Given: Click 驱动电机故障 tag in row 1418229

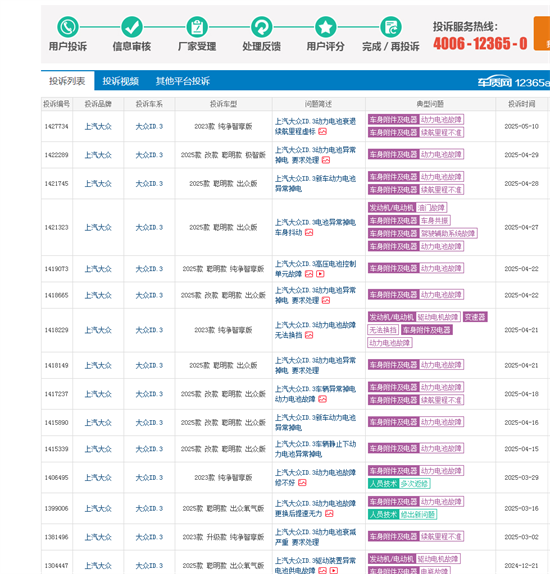Looking at the screenshot, I should [438, 317].
